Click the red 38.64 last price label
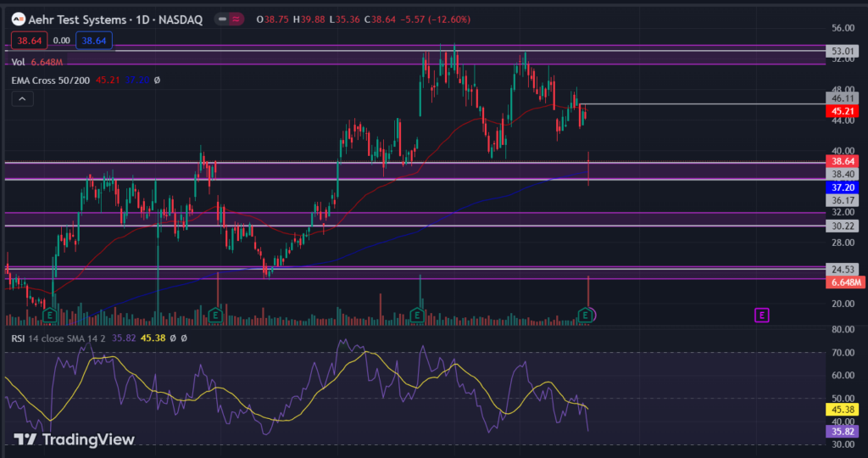This screenshot has width=868, height=458. (842, 161)
